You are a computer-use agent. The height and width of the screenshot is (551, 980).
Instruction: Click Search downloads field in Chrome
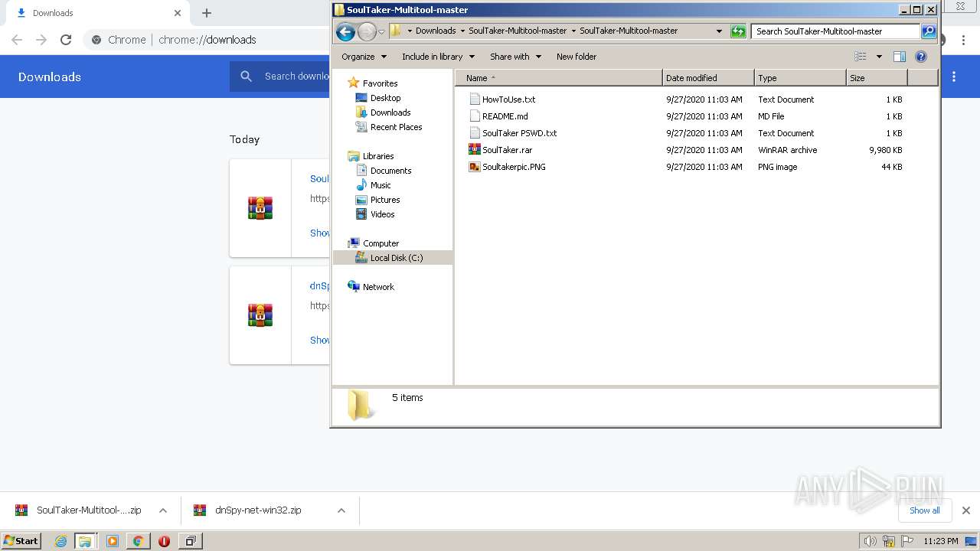[297, 77]
